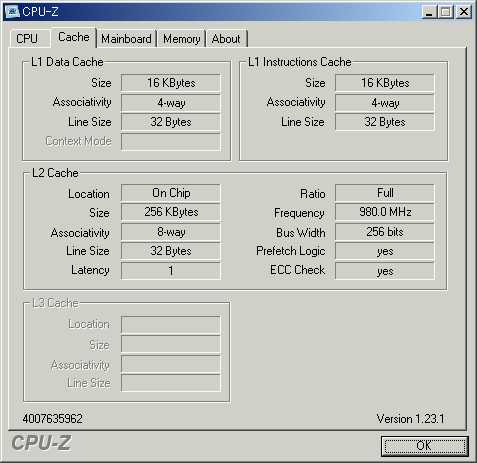477x463 pixels.
Task: Click the empty L3 Cache Associativity field
Action: (171, 364)
